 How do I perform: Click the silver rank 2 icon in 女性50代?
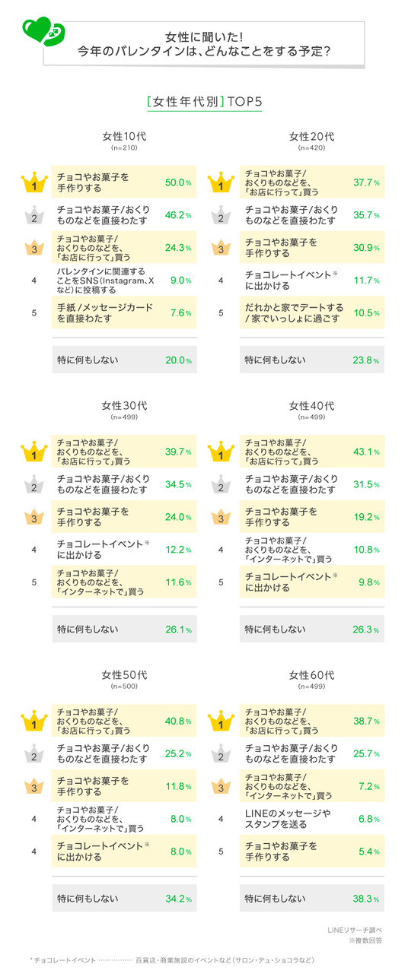[x=34, y=755]
